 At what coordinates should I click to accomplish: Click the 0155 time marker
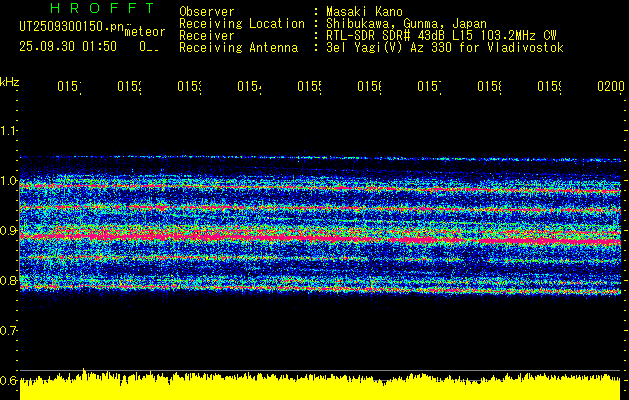(310, 86)
